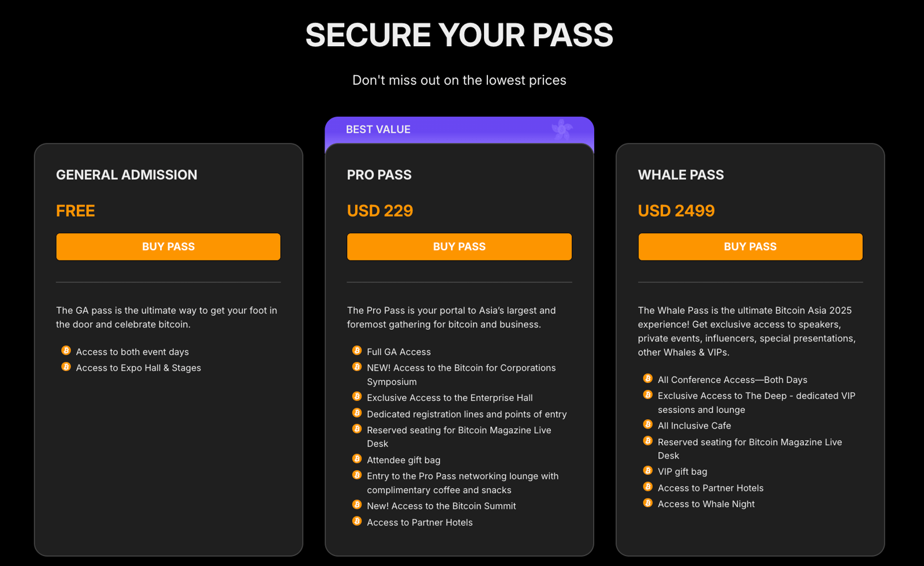924x566 pixels.
Task: Click bitcoin icon next to All Inclusive Cafe
Action: (648, 425)
